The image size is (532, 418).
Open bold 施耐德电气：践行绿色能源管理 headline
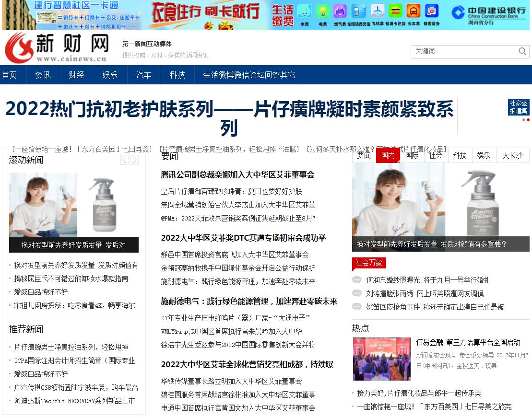click(249, 302)
